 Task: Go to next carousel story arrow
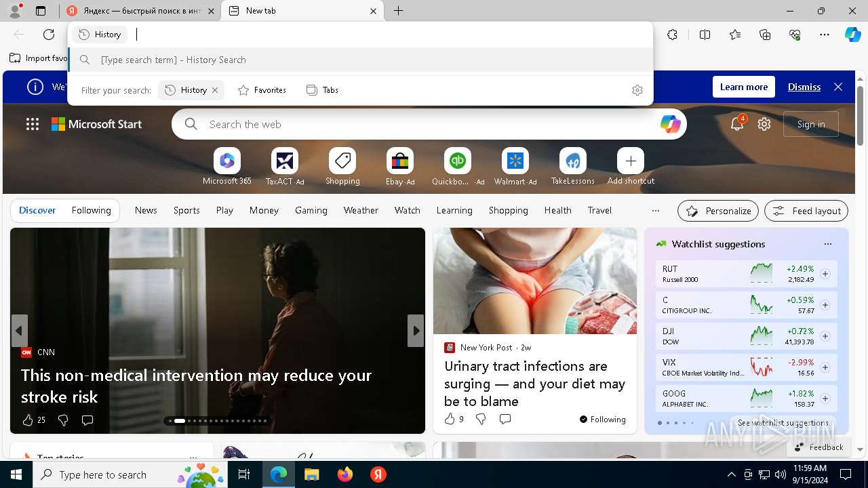pyautogui.click(x=416, y=331)
